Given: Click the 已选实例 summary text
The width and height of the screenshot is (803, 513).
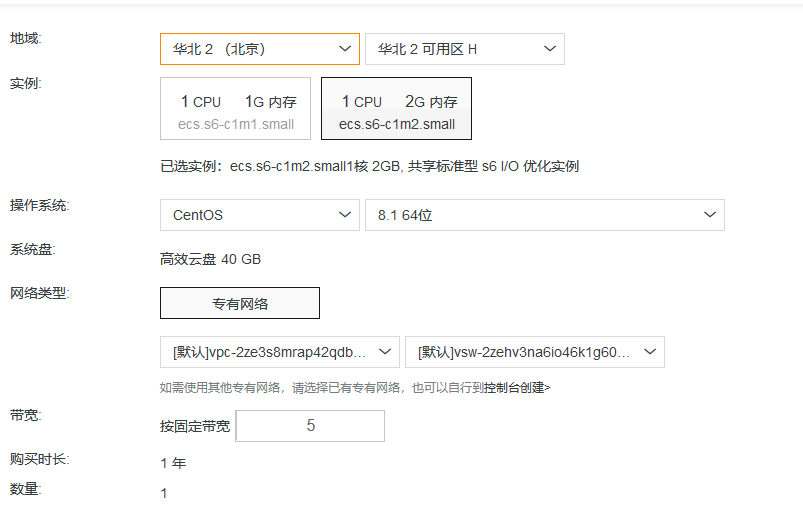Looking at the screenshot, I should (x=369, y=166).
